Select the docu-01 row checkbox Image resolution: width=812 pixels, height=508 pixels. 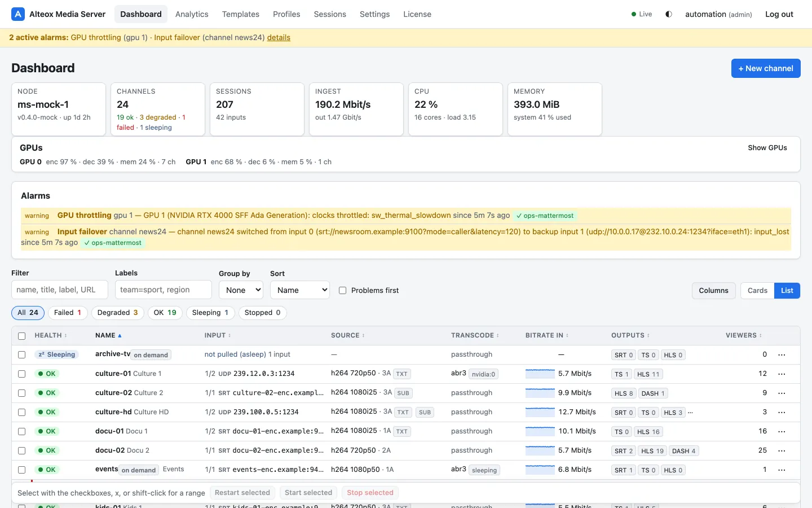coord(22,432)
